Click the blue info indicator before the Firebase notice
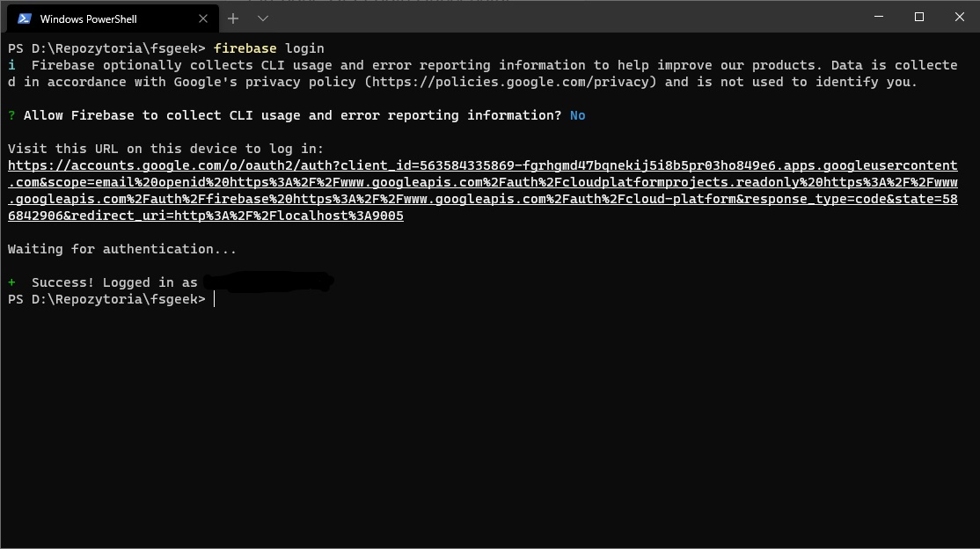 click(x=11, y=65)
